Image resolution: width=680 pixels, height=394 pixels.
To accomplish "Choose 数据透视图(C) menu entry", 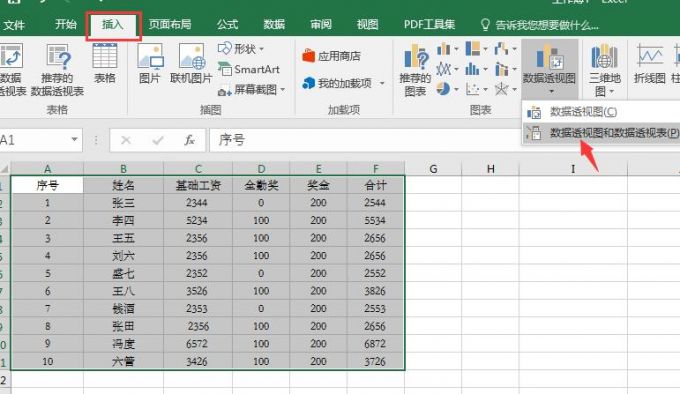I will pos(601,112).
